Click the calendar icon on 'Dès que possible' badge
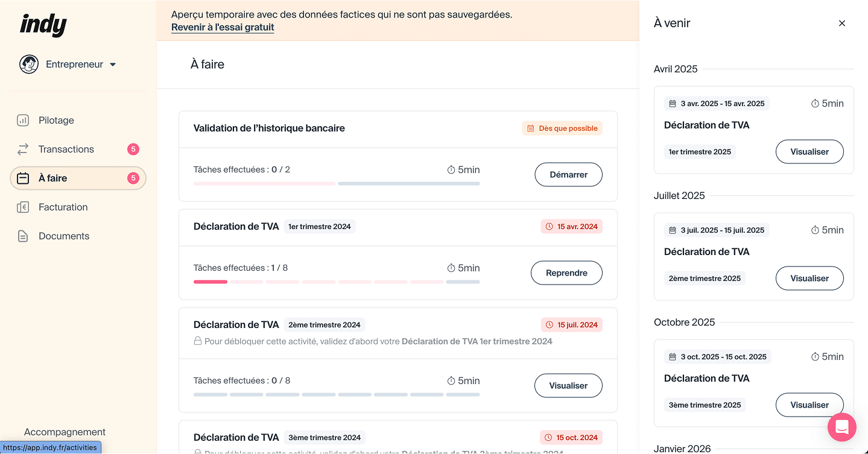 tap(531, 128)
